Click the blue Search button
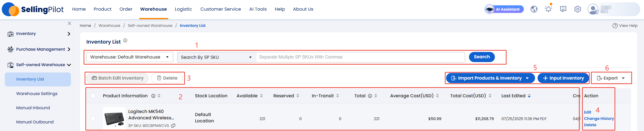Screen dimensions: 644x131 (x=482, y=57)
